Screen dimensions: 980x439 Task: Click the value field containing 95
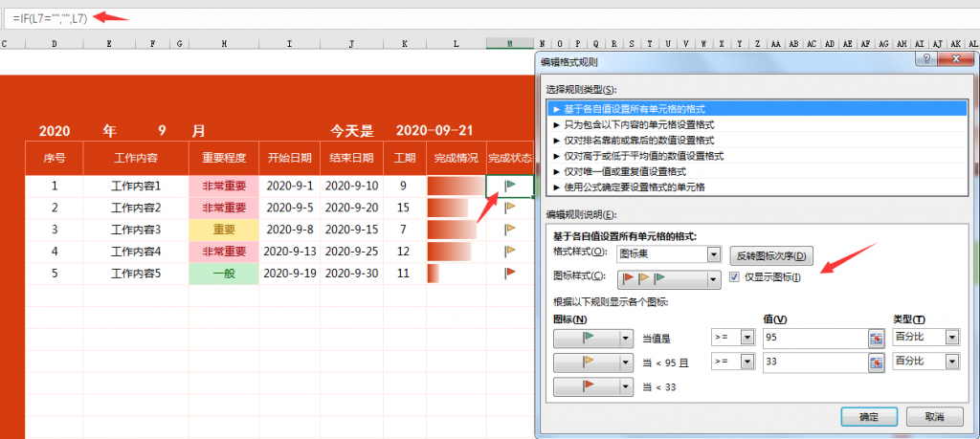813,339
